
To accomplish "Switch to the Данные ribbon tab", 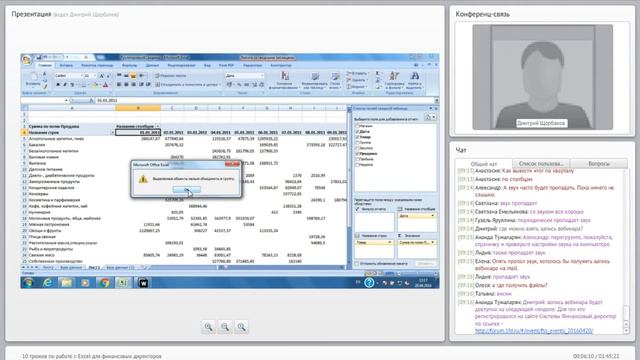I will tap(152, 65).
